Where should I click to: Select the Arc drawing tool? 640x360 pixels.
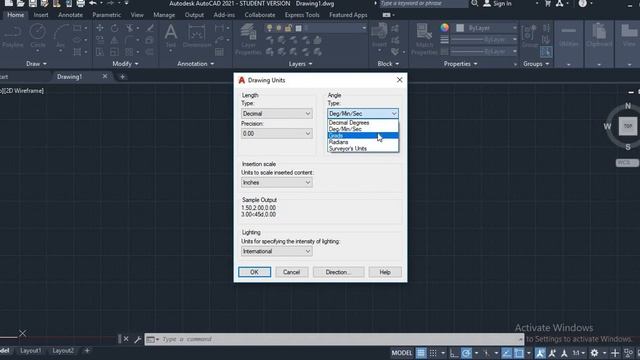coord(60,36)
